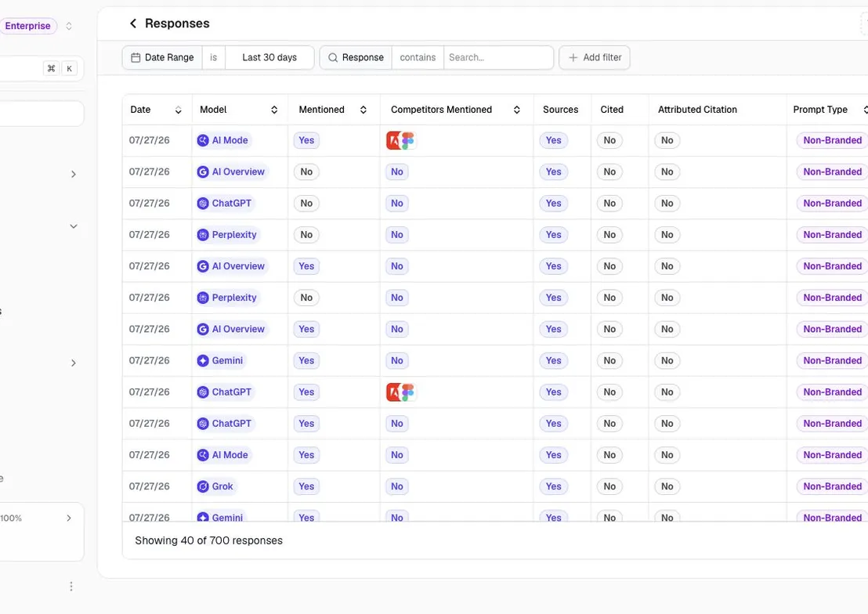Go back using the Responses back arrow
Screen dimensions: 868x614
coord(133,23)
